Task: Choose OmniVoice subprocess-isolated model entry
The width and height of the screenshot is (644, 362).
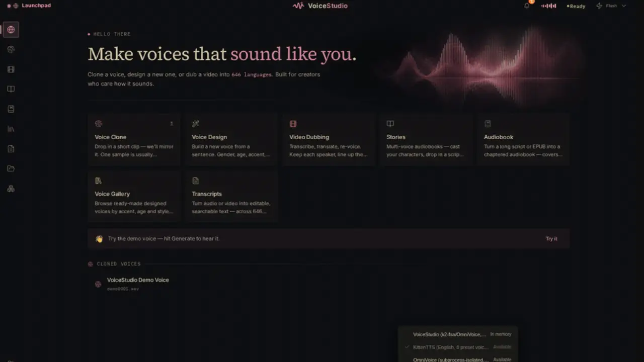Action: pos(458,359)
